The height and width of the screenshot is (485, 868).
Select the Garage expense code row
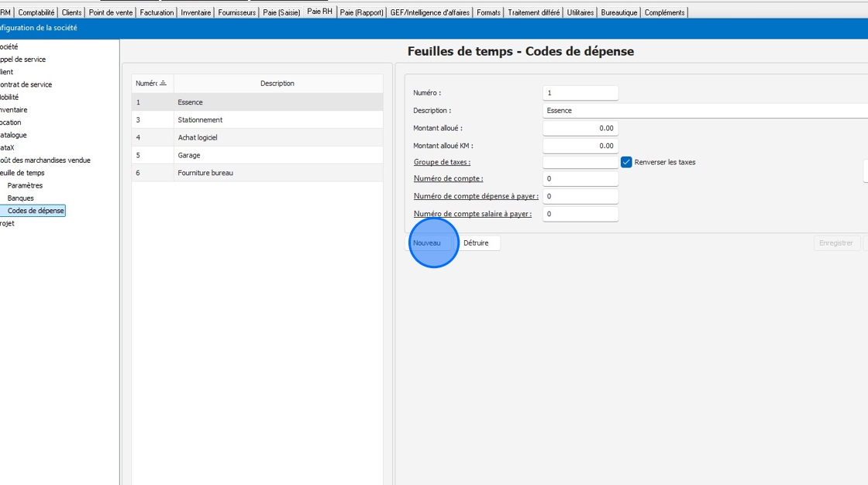[257, 155]
